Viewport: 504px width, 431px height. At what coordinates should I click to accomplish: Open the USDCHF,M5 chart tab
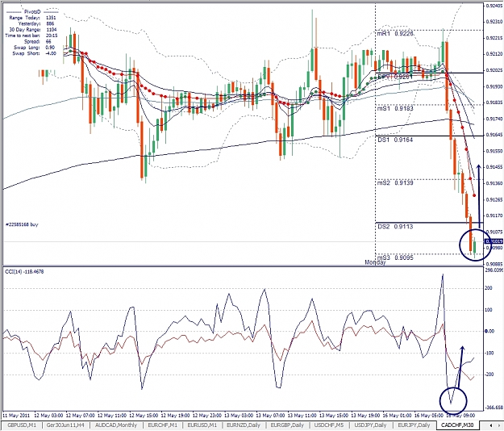pyautogui.click(x=329, y=425)
